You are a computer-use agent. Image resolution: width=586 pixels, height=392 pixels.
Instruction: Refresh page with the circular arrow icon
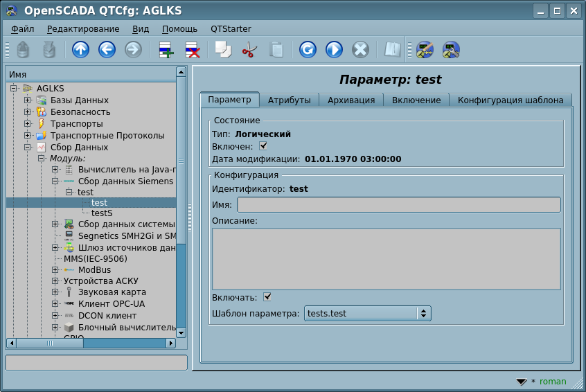pos(308,50)
